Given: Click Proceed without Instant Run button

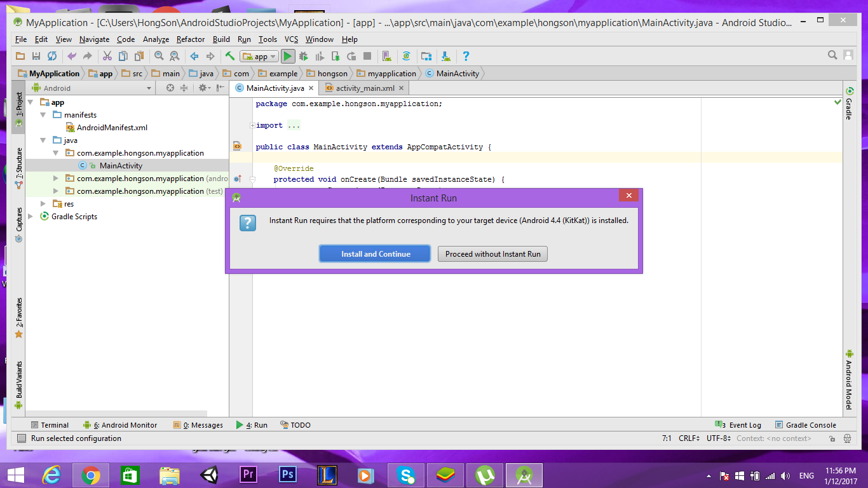Looking at the screenshot, I should 492,254.
